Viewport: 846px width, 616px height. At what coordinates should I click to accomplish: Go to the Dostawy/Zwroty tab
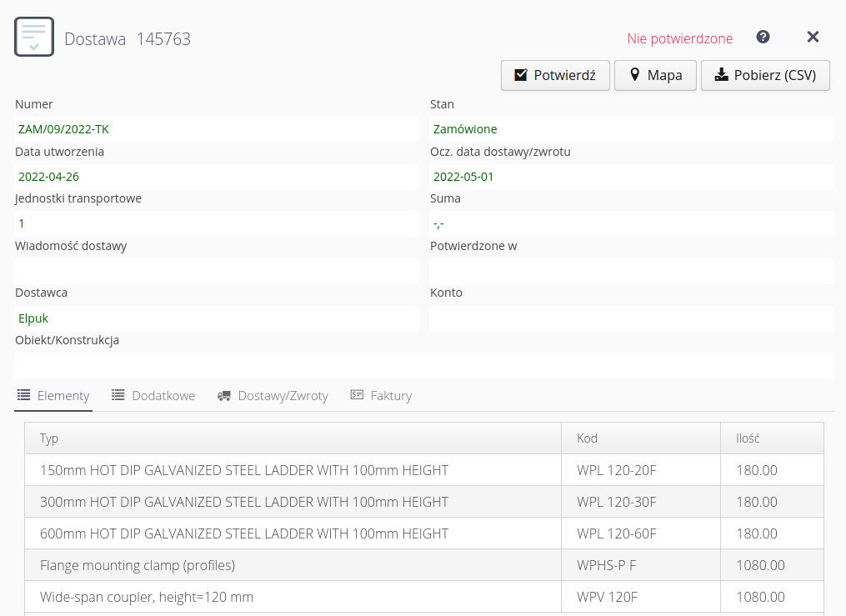click(x=273, y=396)
